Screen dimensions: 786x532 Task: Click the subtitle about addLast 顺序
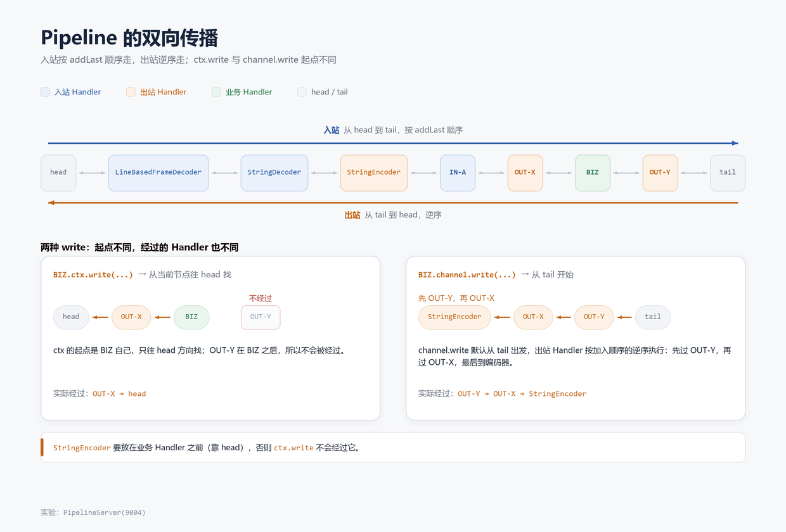pos(188,60)
